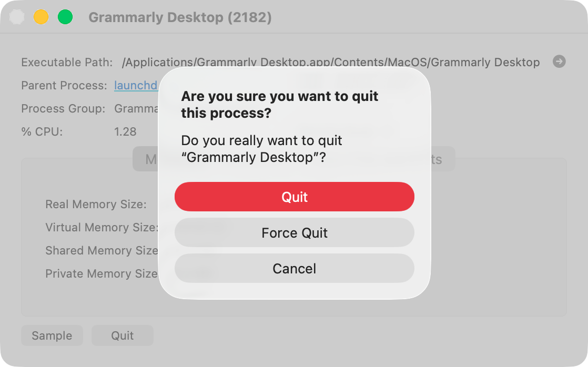Confirm quitting Grammarly Desktop
Image resolution: width=588 pixels, height=367 pixels.
(x=294, y=197)
